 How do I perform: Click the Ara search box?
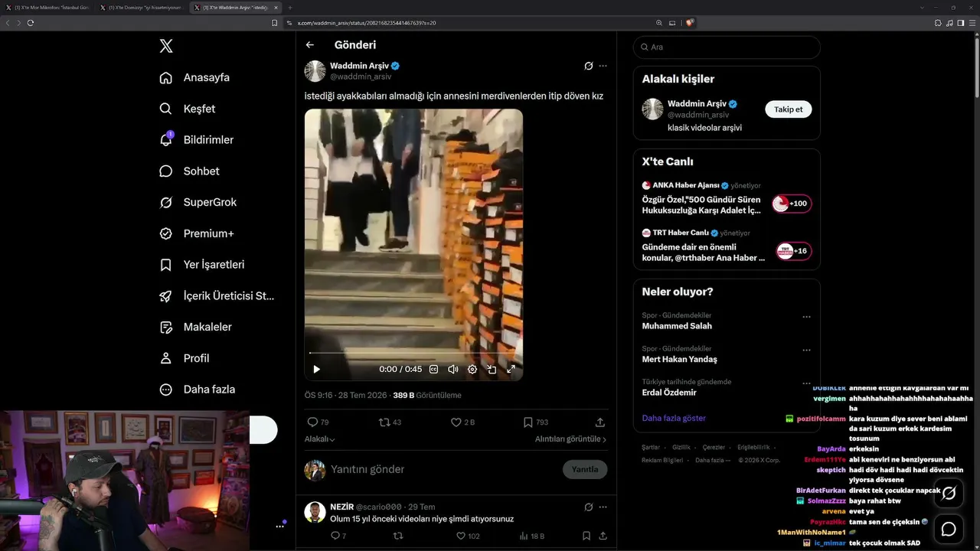727,47
